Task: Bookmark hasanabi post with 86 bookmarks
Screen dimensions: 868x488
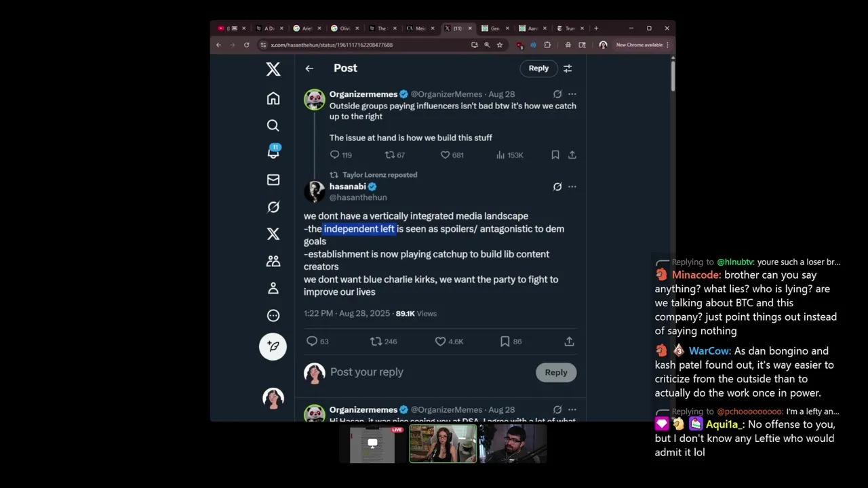Action: tap(511, 342)
